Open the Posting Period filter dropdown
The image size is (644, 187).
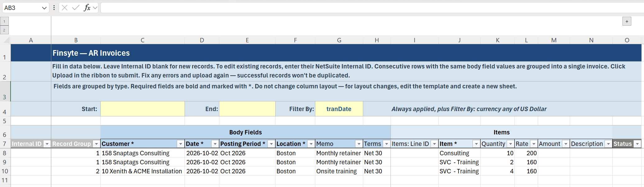coord(271,144)
